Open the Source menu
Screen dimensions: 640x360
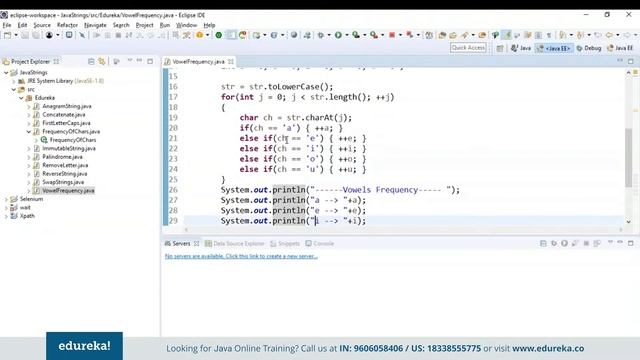coord(42,25)
